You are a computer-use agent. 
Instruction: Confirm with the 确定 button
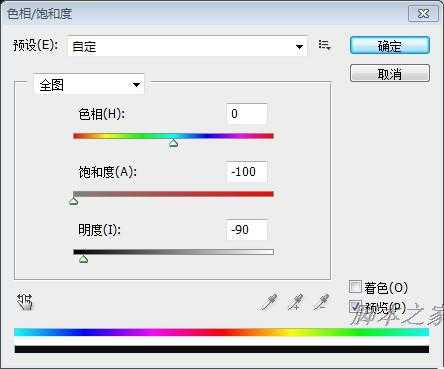point(390,46)
